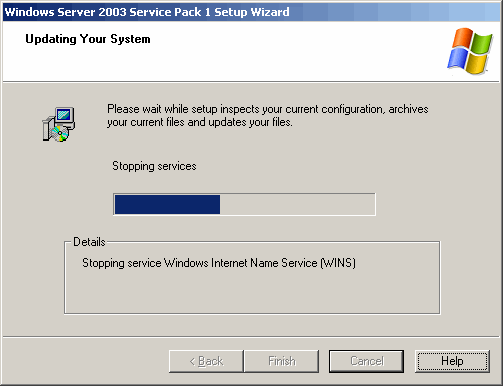
Task: Click the setup computer and disc icon
Action: point(59,124)
